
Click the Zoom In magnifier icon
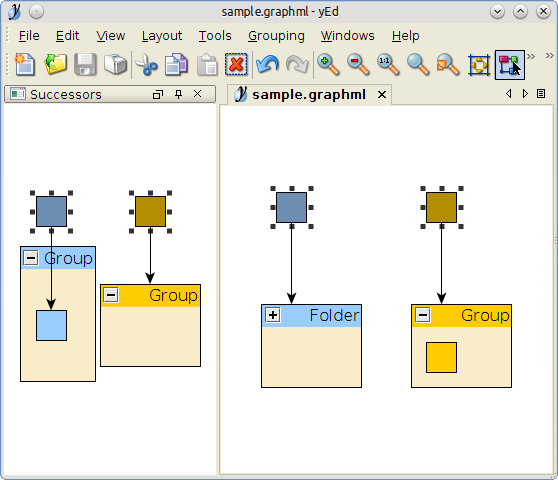[x=328, y=64]
